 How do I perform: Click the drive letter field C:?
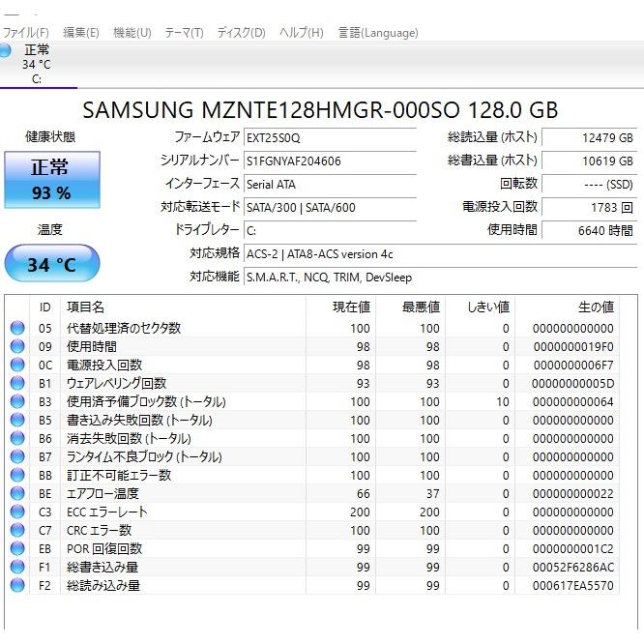coord(330,230)
